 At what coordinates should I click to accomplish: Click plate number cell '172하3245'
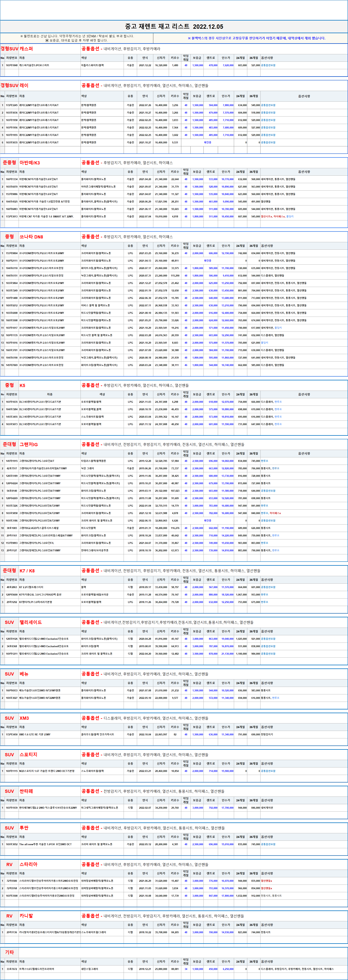point(12,105)
